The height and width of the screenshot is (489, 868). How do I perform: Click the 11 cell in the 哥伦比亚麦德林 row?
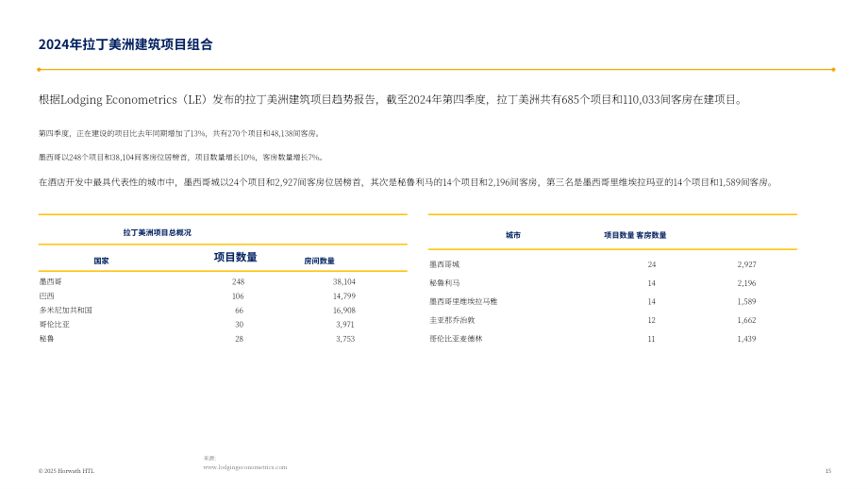pos(652,339)
